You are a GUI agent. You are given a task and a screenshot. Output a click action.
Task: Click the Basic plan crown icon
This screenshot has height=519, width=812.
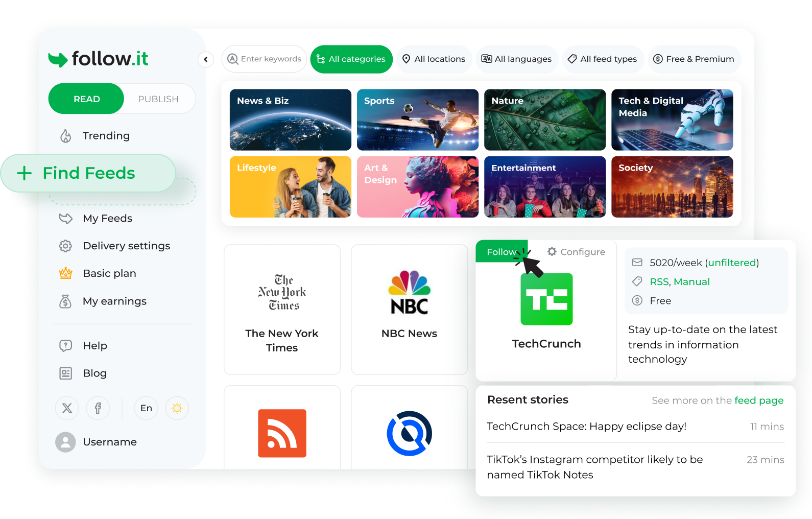65,273
